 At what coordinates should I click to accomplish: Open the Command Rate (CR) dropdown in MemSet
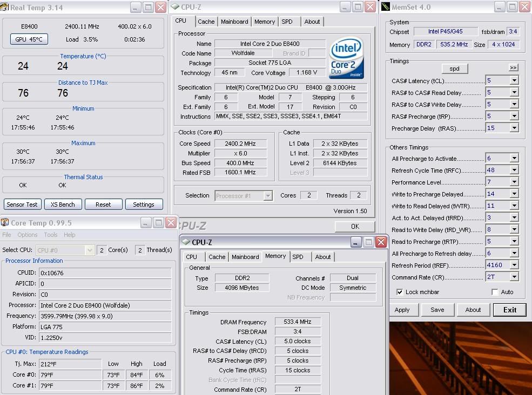point(514,277)
